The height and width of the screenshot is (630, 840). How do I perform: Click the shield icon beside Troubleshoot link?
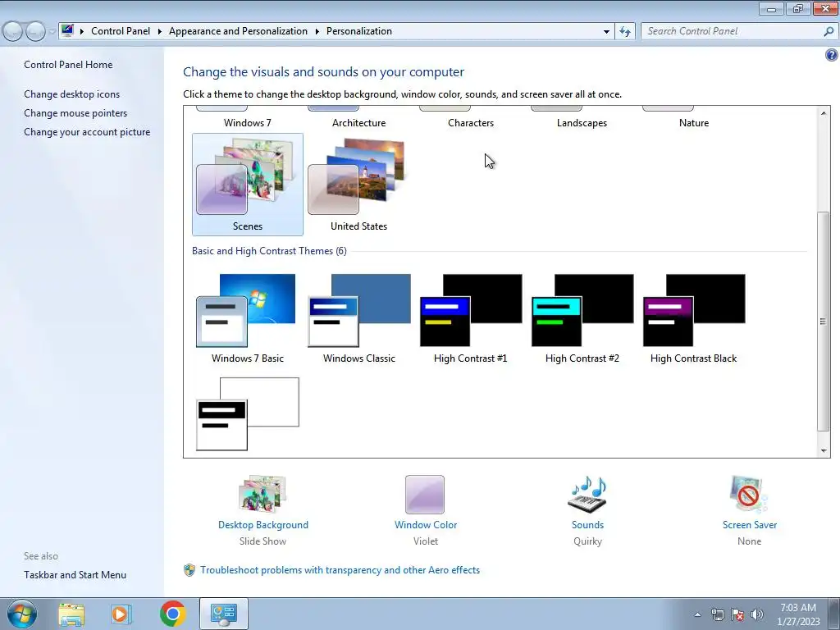[189, 570]
